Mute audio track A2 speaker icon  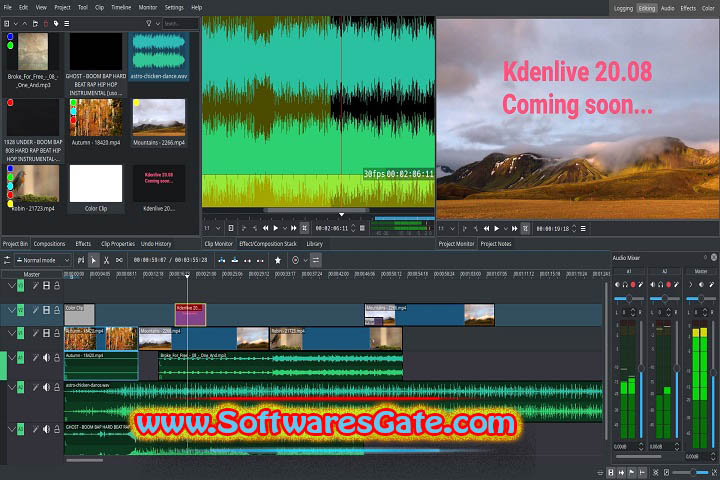tap(46, 387)
